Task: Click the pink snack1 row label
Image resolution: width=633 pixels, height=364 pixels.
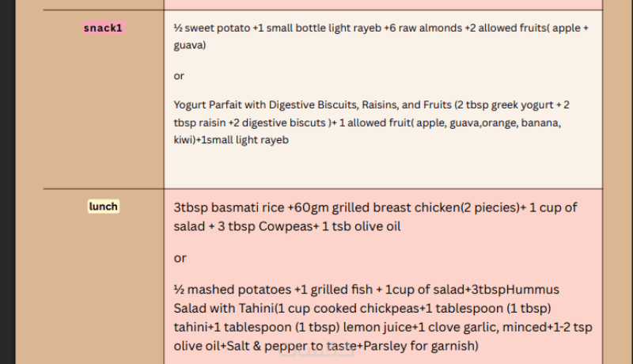Action: (x=104, y=28)
